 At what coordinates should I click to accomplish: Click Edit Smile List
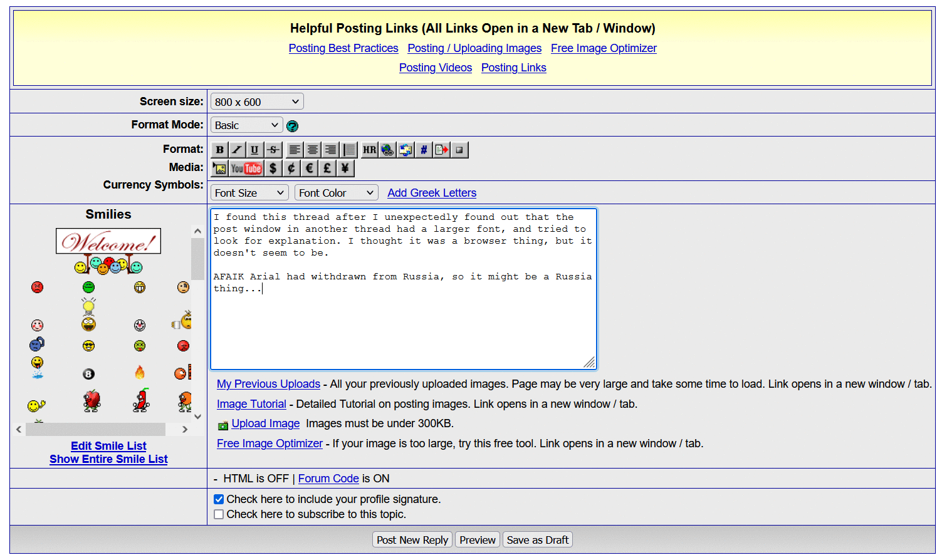pyautogui.click(x=108, y=446)
